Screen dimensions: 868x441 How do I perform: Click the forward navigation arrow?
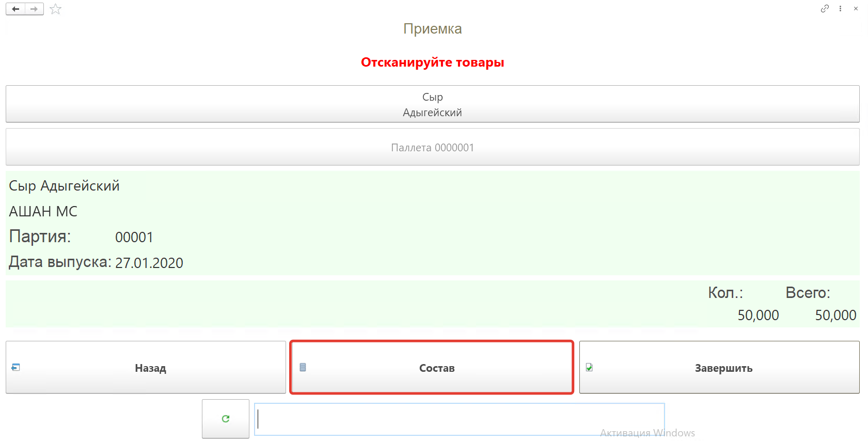click(34, 9)
